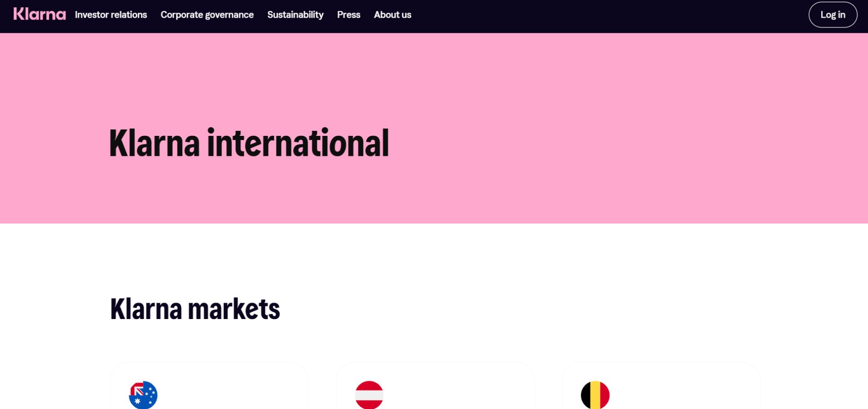
Task: Go to the Sustainability section
Action: [x=295, y=15]
